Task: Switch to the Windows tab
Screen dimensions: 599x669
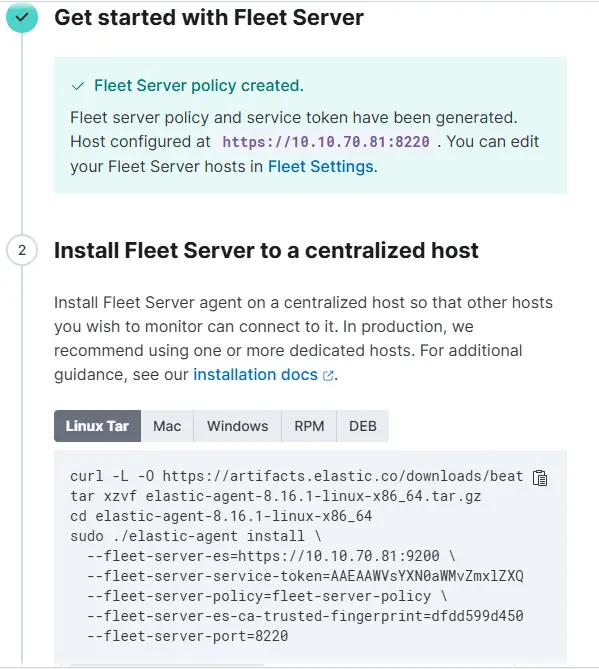Action: 238,426
